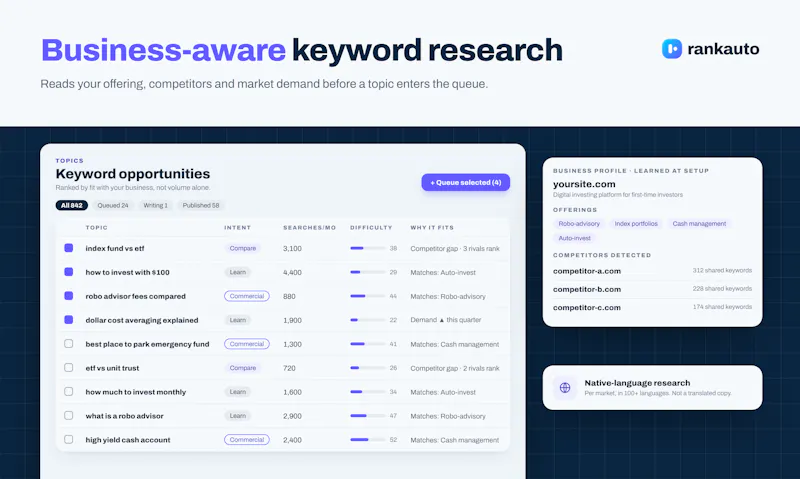Switch to the 'Published 58' tab
800x479 pixels.
[x=201, y=206]
